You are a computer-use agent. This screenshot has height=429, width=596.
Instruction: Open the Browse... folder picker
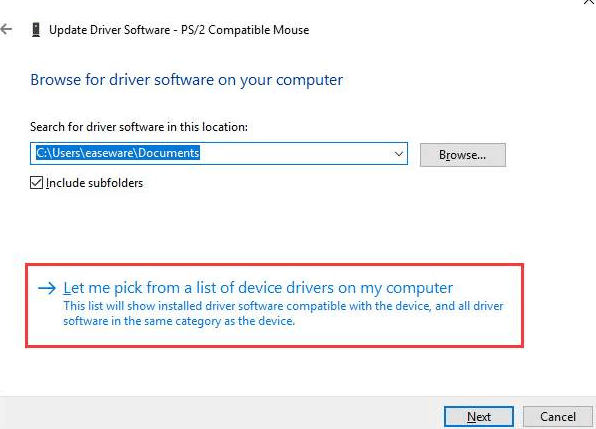coord(463,155)
